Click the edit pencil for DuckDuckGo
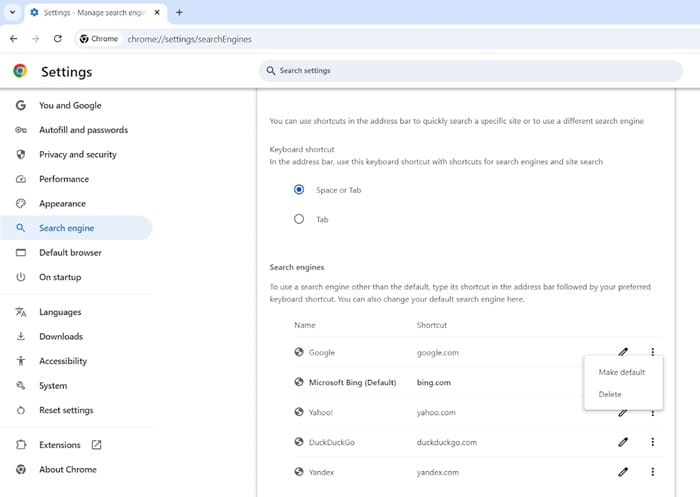 (623, 442)
